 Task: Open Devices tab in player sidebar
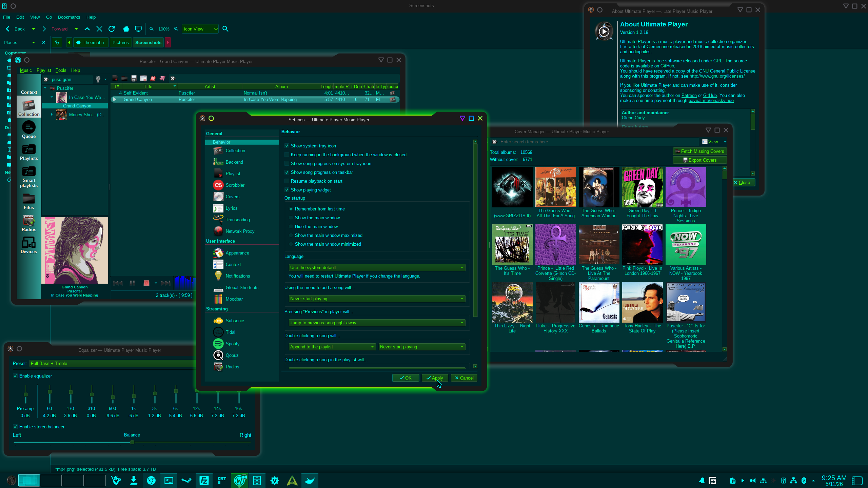(x=29, y=245)
